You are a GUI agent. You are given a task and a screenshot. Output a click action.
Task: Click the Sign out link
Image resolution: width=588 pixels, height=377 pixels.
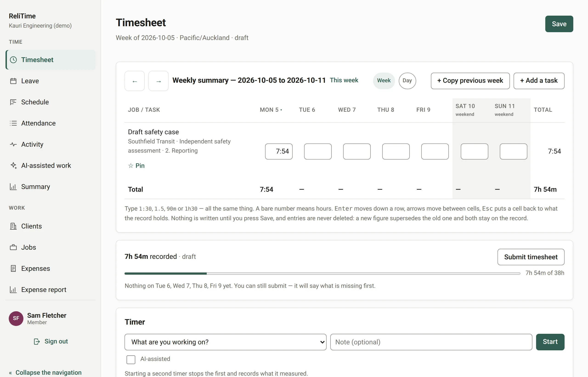point(51,342)
